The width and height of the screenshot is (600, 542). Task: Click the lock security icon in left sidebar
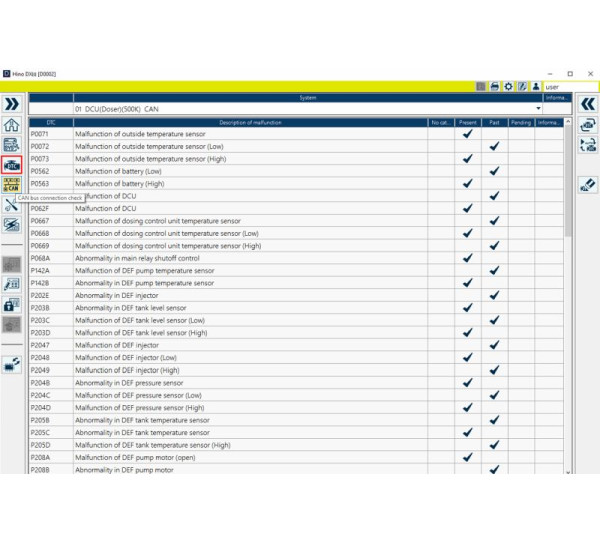[x=12, y=304]
